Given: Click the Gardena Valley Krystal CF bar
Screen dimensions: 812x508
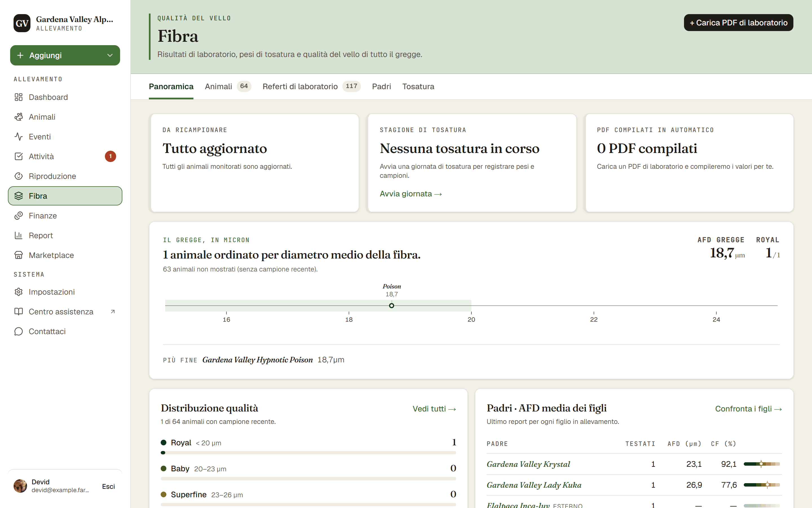Looking at the screenshot, I should (762, 464).
